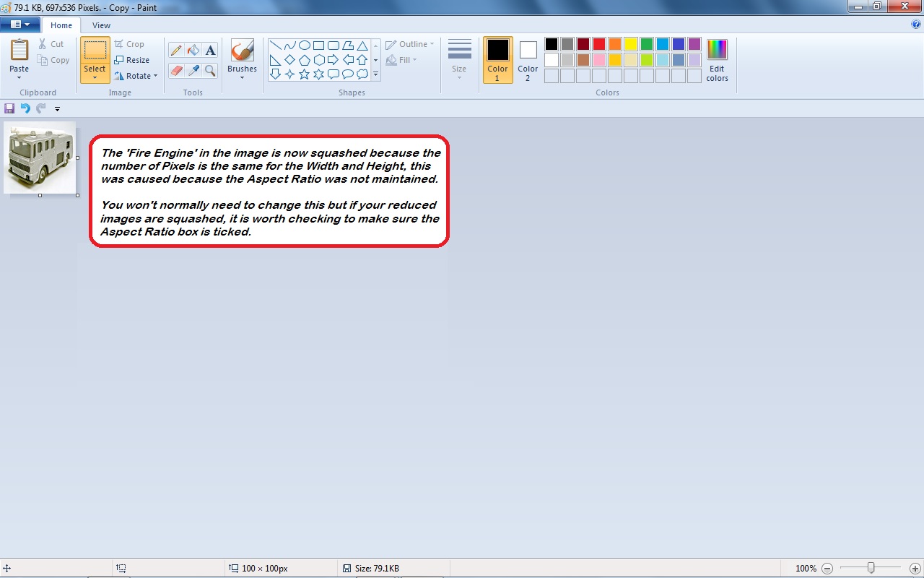The image size is (924, 578).
Task: Open Edit colors dialog
Action: tap(717, 59)
